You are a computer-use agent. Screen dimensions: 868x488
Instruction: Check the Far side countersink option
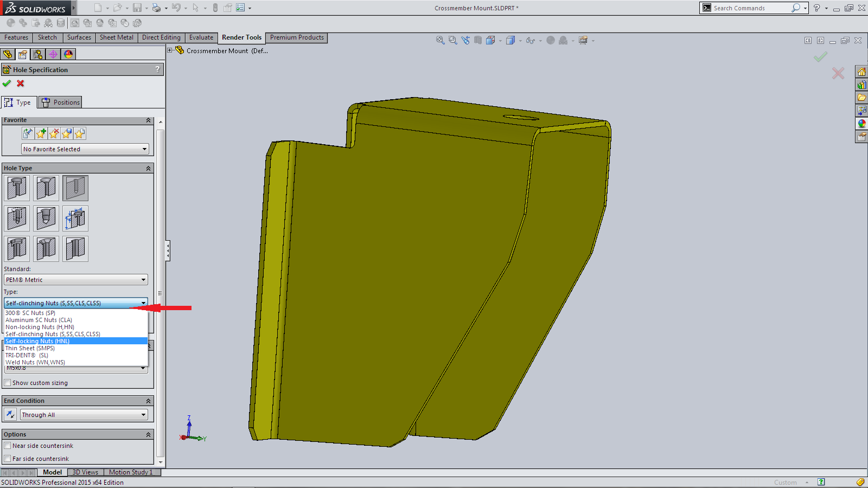8,459
